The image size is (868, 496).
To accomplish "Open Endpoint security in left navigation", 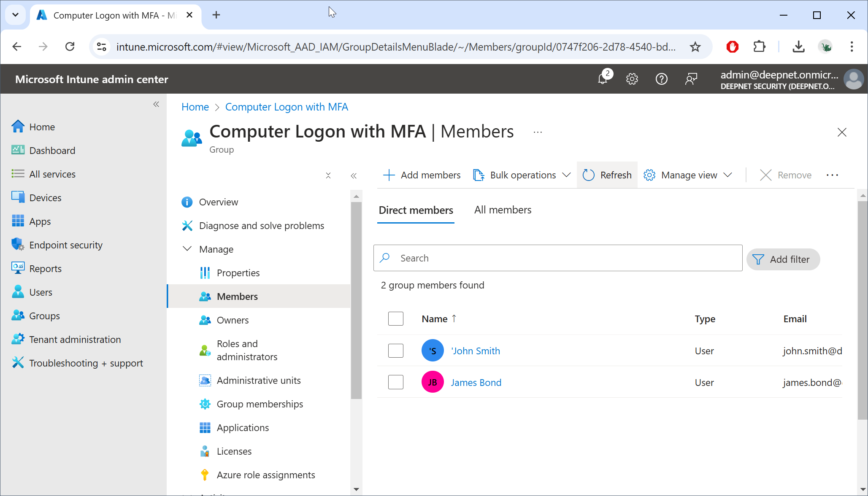I will (x=66, y=245).
